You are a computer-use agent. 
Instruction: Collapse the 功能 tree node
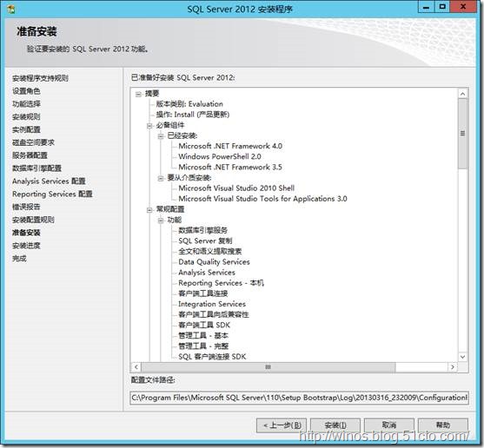point(161,221)
